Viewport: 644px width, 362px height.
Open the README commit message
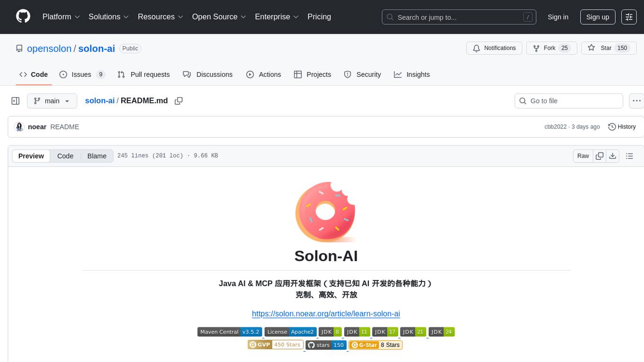[64, 127]
